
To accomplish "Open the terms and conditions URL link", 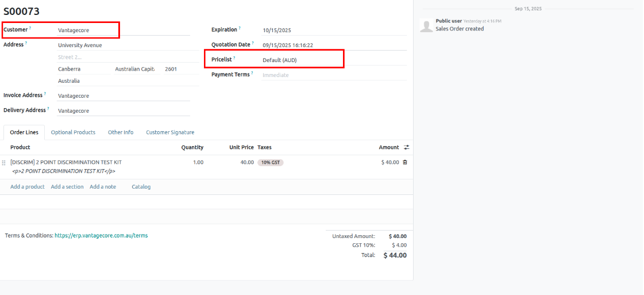I will click(x=101, y=235).
